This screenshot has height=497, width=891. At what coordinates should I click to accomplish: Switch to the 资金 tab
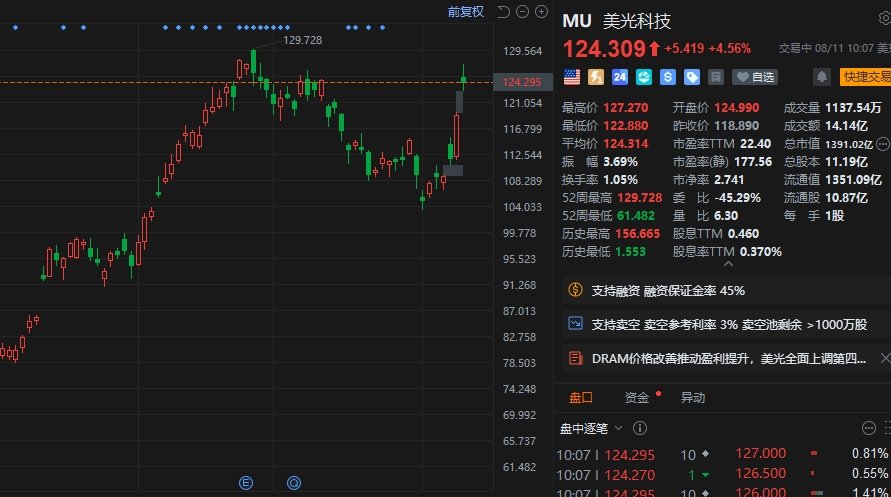tap(636, 398)
